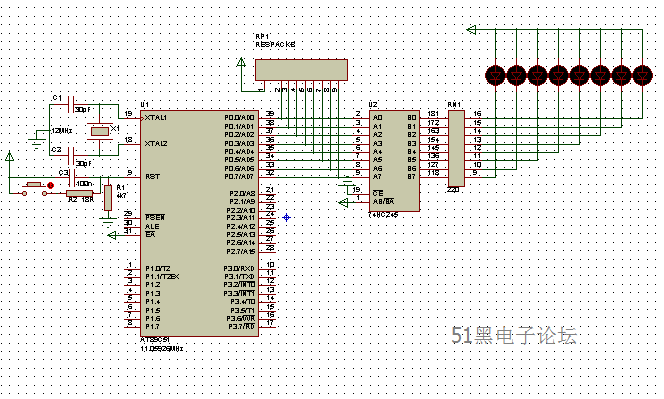The height and width of the screenshot is (399, 664).
Task: Select the RESPACK8 resistor pack RP1
Action: tap(301, 69)
